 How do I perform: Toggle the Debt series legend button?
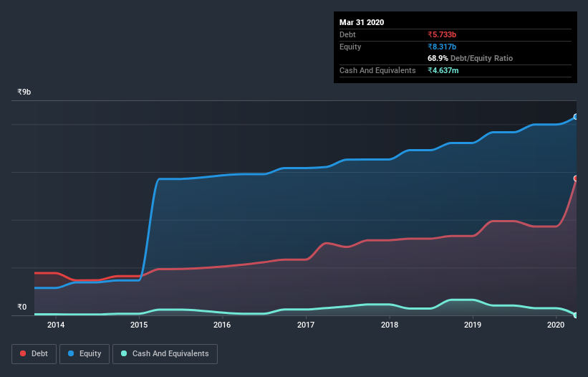click(34, 354)
